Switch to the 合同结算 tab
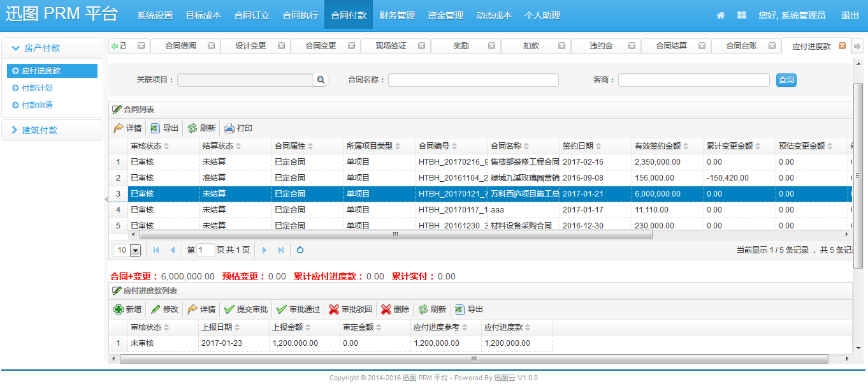 tap(671, 46)
